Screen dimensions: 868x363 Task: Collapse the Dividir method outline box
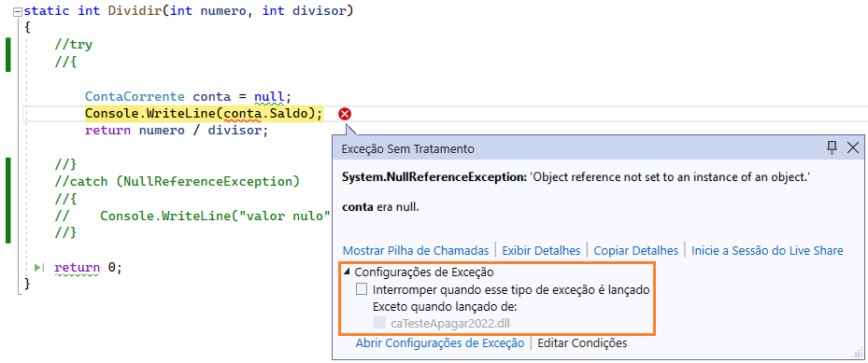[19, 11]
